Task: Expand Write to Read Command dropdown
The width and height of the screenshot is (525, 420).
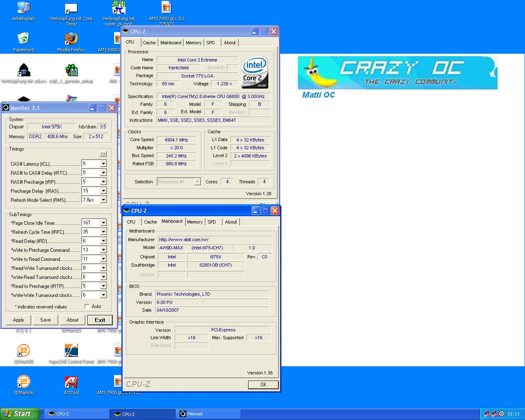Action: (x=103, y=259)
